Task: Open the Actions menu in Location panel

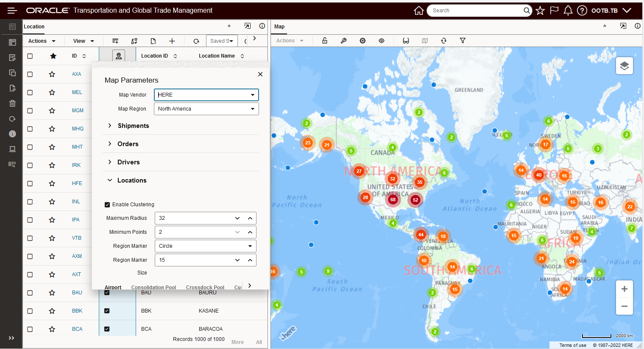Action: tap(42, 41)
